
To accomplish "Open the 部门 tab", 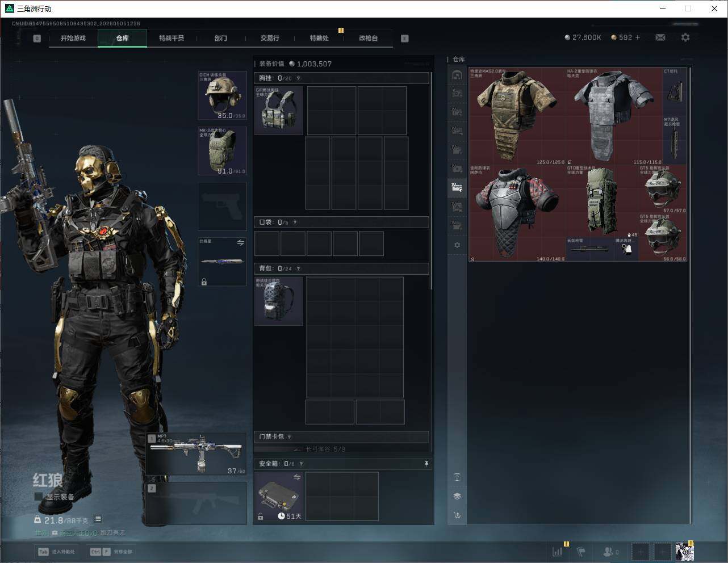I will pyautogui.click(x=221, y=38).
